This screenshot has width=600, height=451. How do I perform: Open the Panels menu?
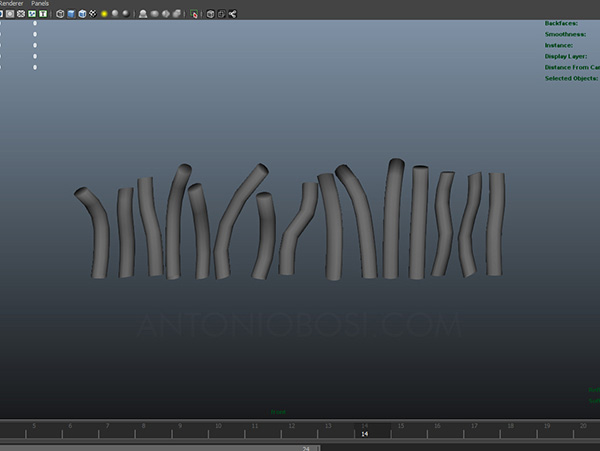(40, 3)
